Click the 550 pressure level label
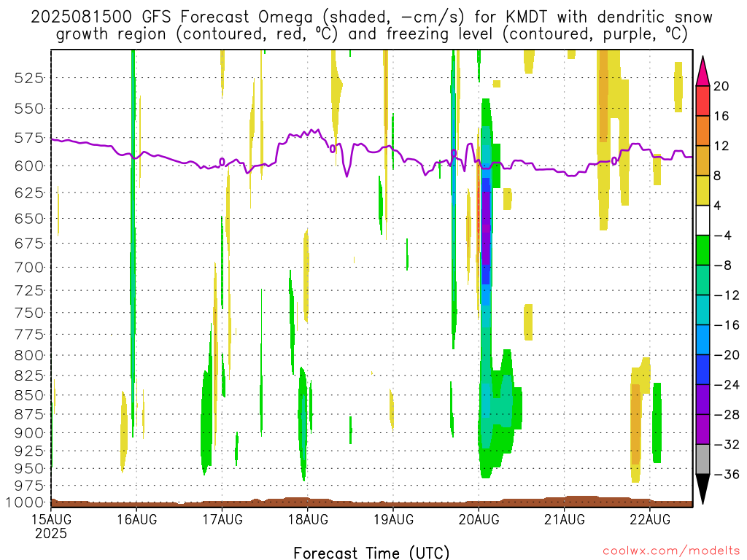The image size is (747, 560). point(29,109)
